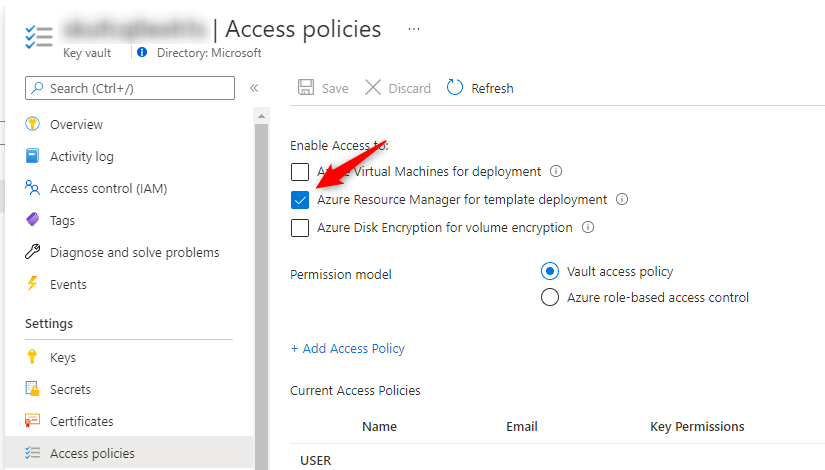Click the Refresh circular arrow icon
The image size is (825, 470).
pyautogui.click(x=455, y=87)
